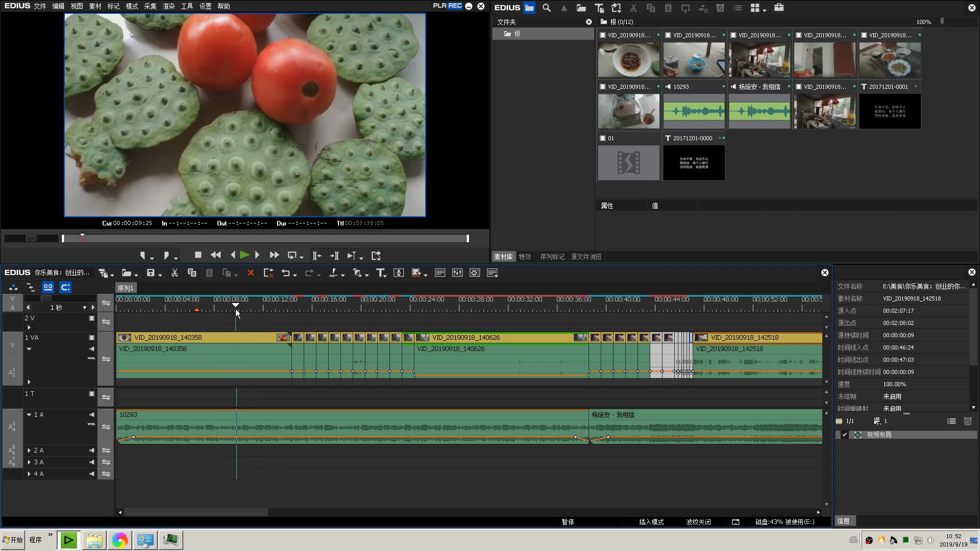
Task: Open the timeline scale dropdown showing 1 秒
Action: click(85, 308)
